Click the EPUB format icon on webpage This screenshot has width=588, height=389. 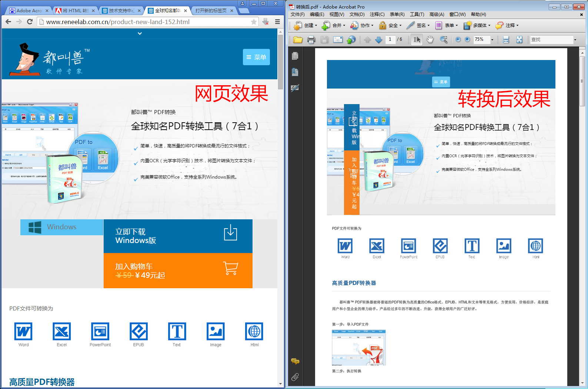[138, 331]
